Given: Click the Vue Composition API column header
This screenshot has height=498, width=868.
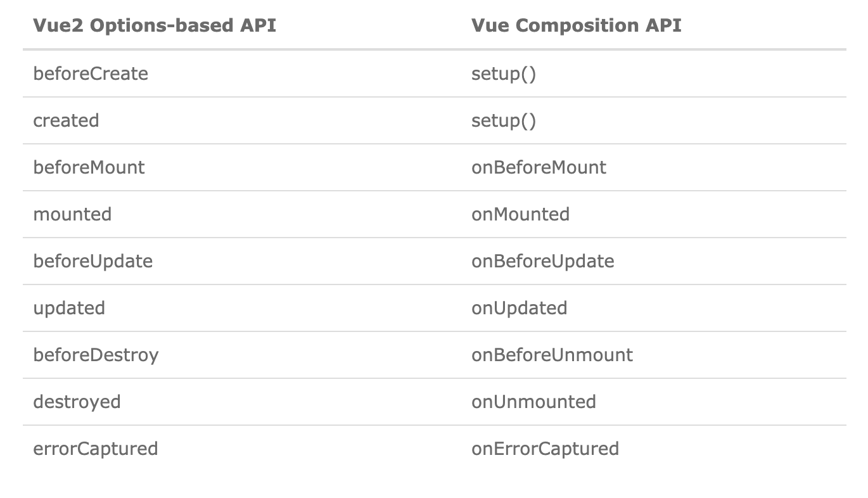Looking at the screenshot, I should click(x=577, y=26).
